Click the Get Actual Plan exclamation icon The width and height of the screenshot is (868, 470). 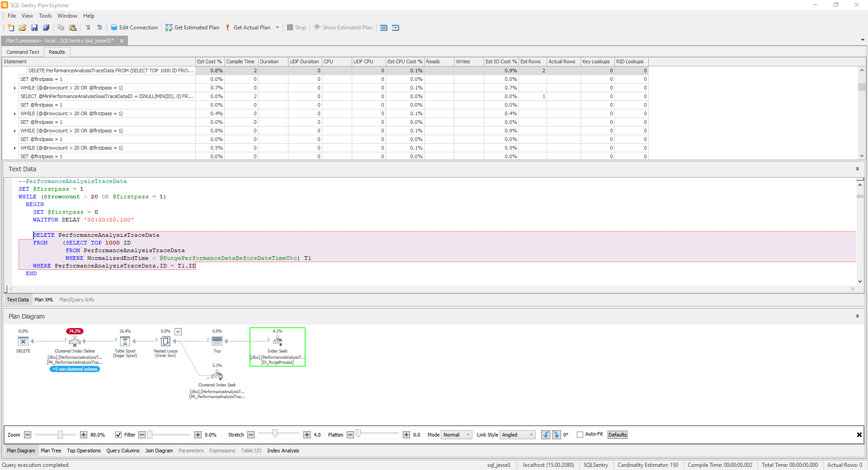(227, 28)
